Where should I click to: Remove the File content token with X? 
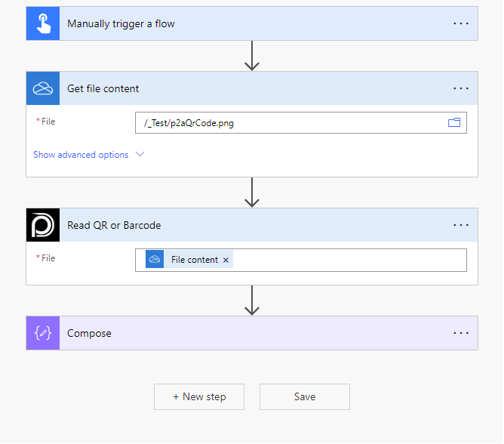tap(226, 260)
